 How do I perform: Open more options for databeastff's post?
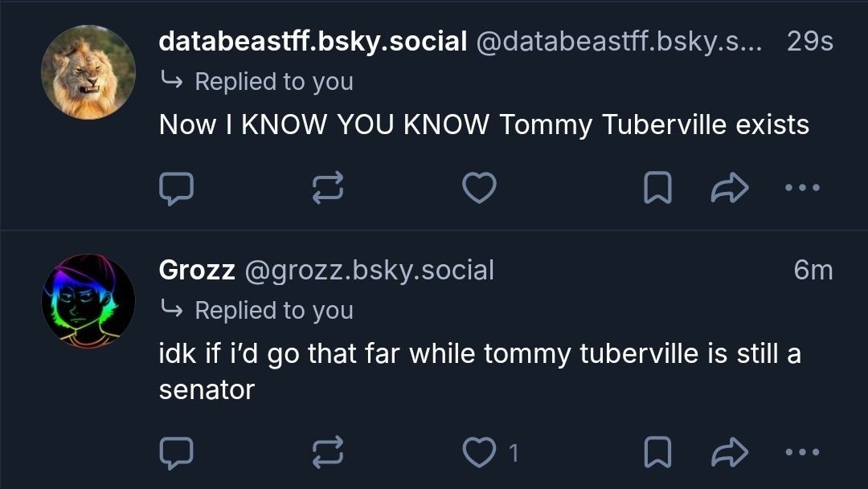pyautogui.click(x=801, y=188)
